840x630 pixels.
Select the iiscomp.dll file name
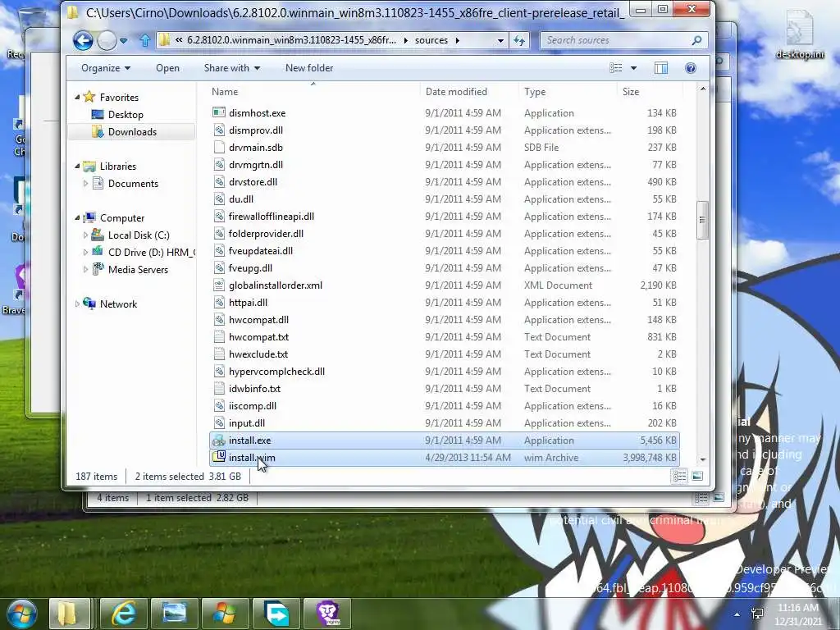coord(253,405)
